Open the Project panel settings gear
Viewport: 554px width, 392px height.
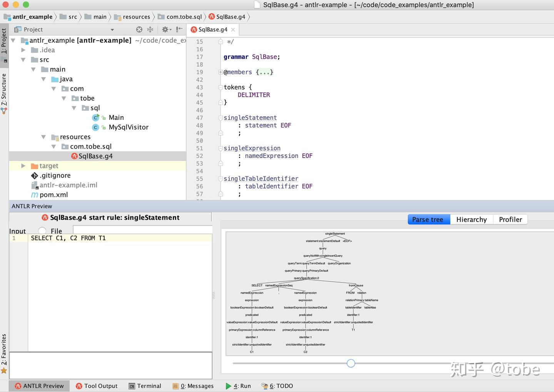pyautogui.click(x=165, y=29)
